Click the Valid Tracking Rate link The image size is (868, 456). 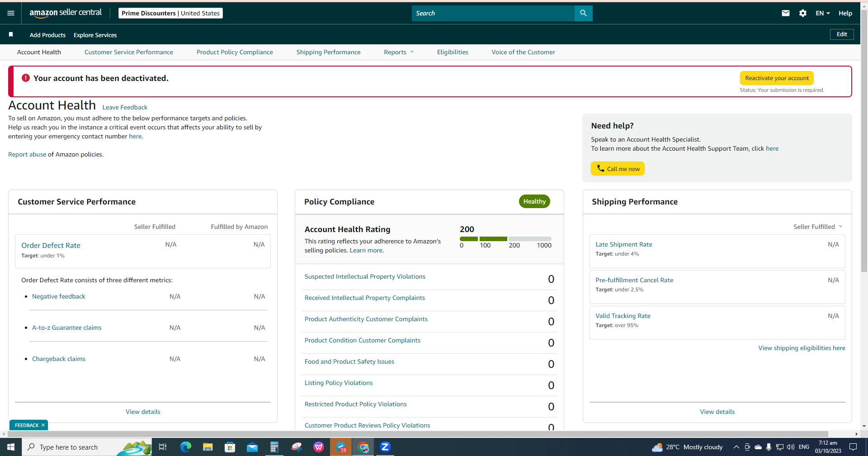(623, 316)
